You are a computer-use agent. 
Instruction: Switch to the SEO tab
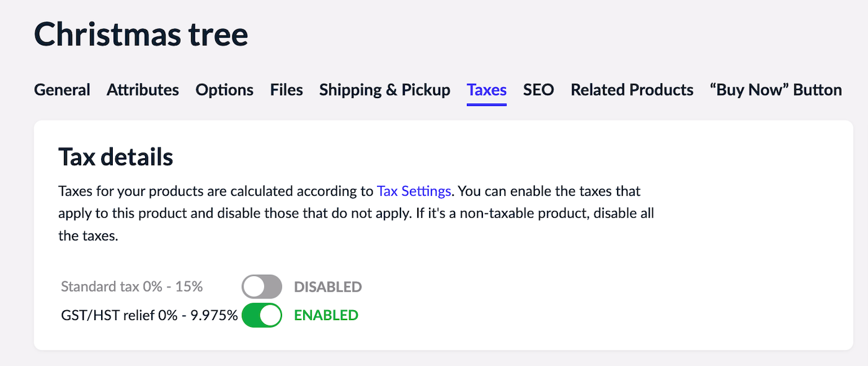538,90
